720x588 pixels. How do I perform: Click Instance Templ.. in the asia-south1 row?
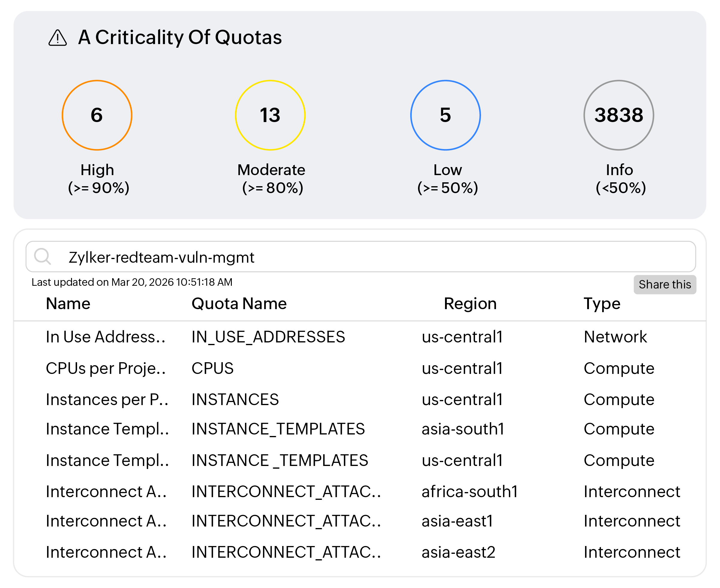[x=107, y=429]
